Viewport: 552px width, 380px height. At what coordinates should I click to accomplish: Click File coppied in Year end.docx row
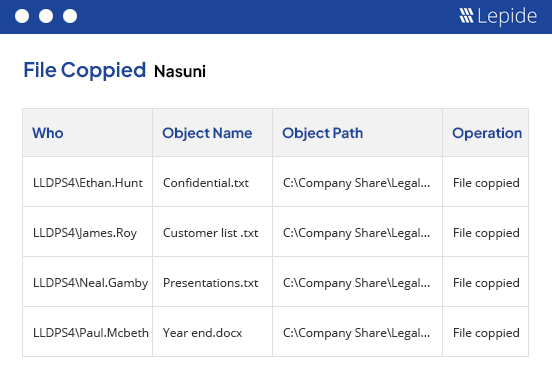coord(486,333)
